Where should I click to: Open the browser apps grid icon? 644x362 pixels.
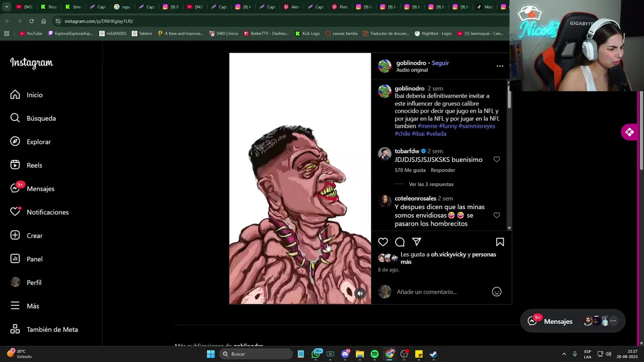[7, 34]
